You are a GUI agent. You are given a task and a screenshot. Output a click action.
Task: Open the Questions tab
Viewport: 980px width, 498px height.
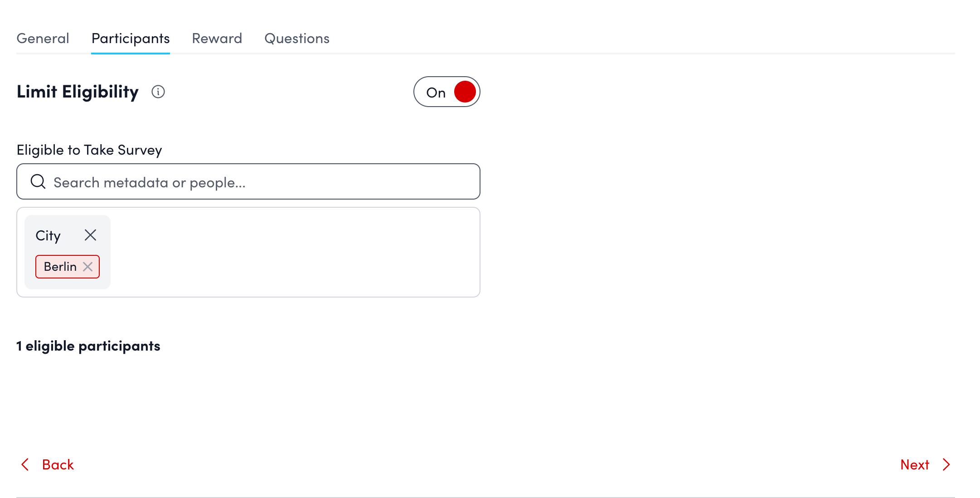[297, 38]
